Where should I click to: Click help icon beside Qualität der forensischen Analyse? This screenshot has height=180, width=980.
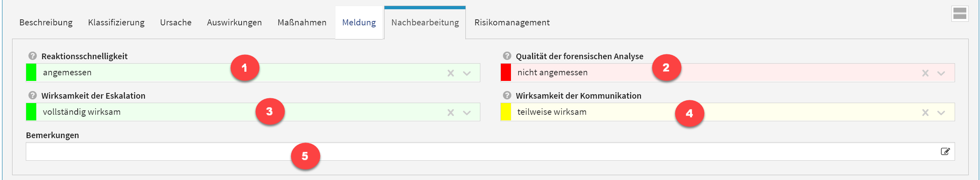click(507, 56)
